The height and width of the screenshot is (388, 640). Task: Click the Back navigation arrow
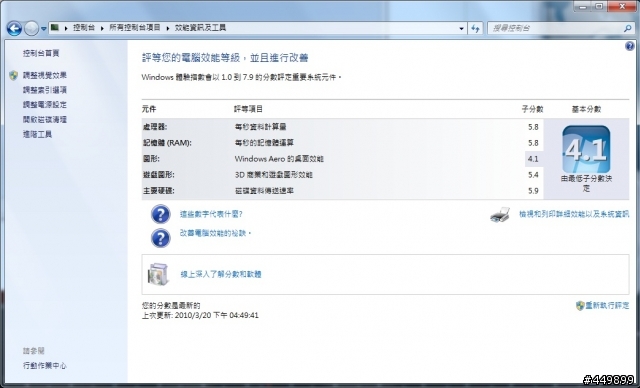point(14,28)
